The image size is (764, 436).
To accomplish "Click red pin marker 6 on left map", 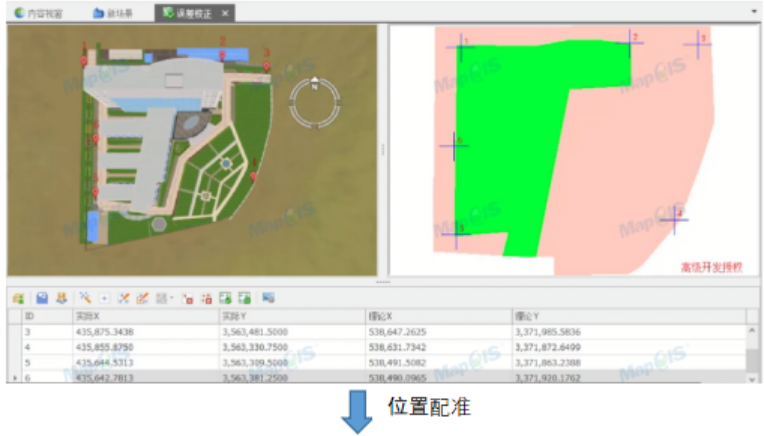I will point(96,139).
